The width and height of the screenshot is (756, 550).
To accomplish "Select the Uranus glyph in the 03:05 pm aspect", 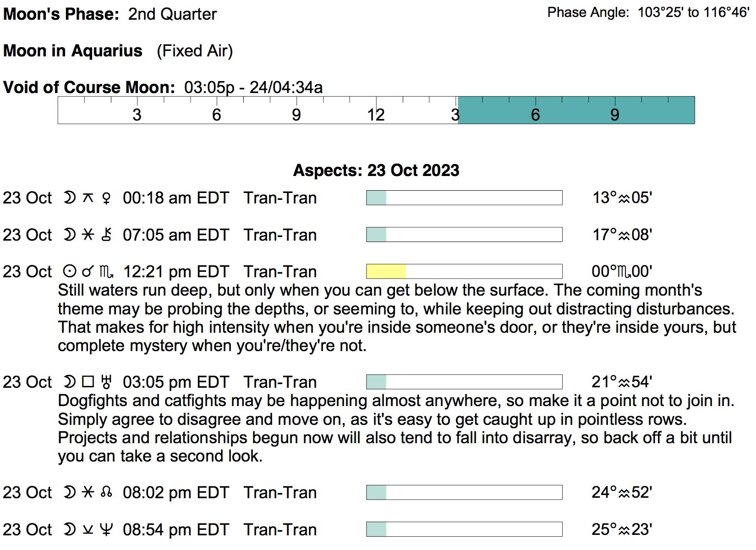I will coord(106,382).
